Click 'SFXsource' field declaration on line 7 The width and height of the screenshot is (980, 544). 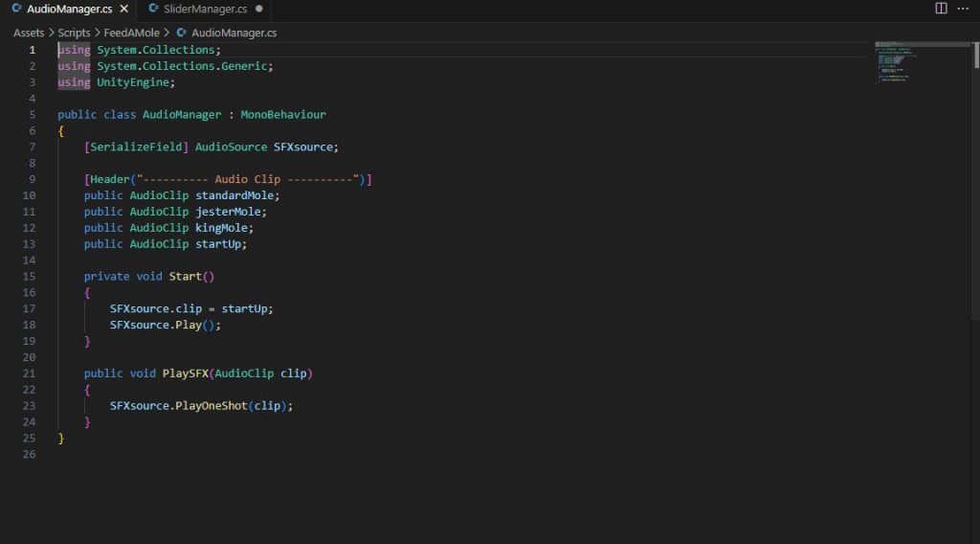(303, 147)
